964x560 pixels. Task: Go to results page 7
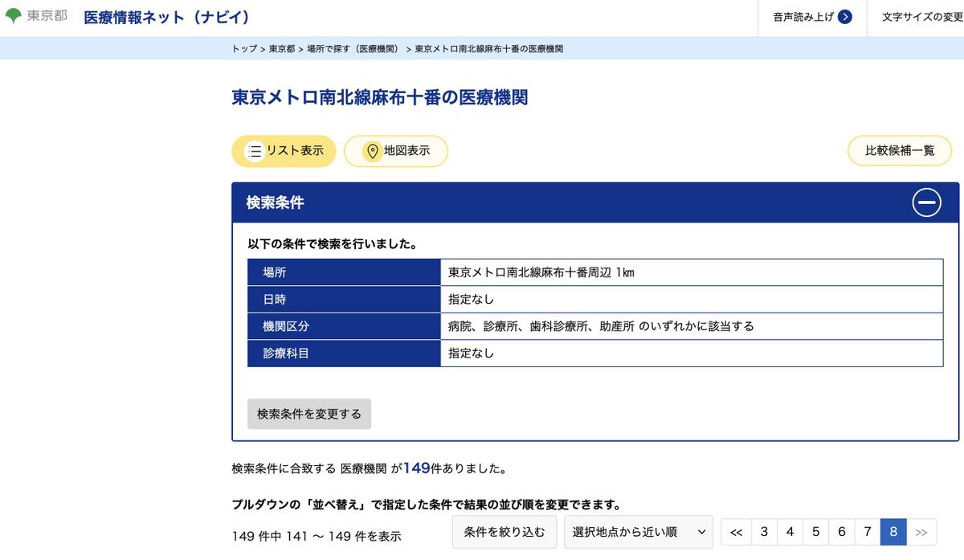(x=868, y=532)
